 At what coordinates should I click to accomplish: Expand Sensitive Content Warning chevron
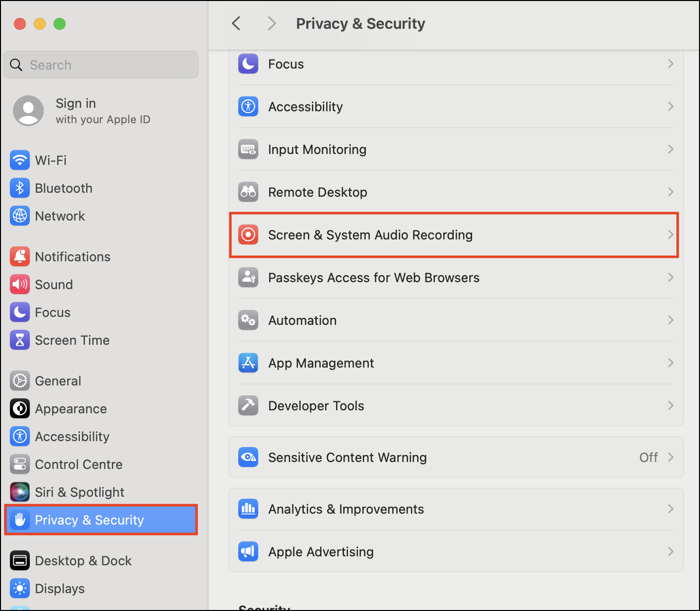point(670,457)
